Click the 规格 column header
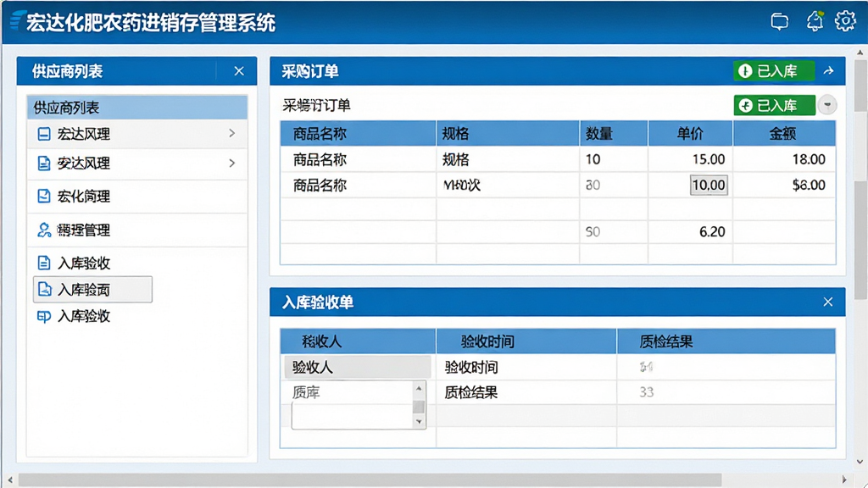Viewport: 868px width, 488px height. 508,133
